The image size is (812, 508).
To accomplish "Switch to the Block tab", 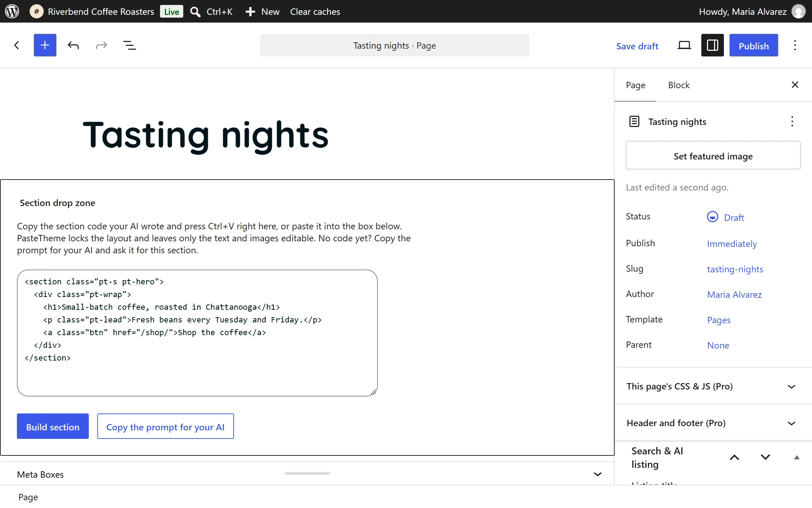I will pos(679,85).
